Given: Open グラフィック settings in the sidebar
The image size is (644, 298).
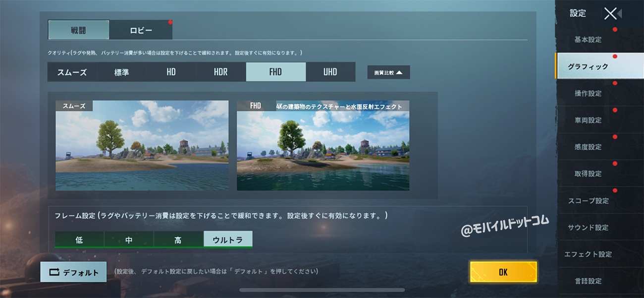Looking at the screenshot, I should click(x=600, y=66).
